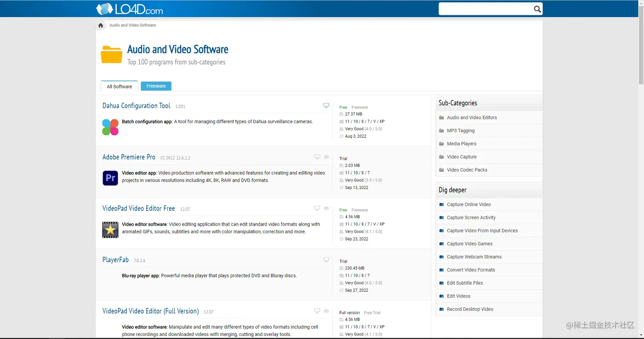
Task: Click the scrollbar up arrow
Action: tap(641, 3)
